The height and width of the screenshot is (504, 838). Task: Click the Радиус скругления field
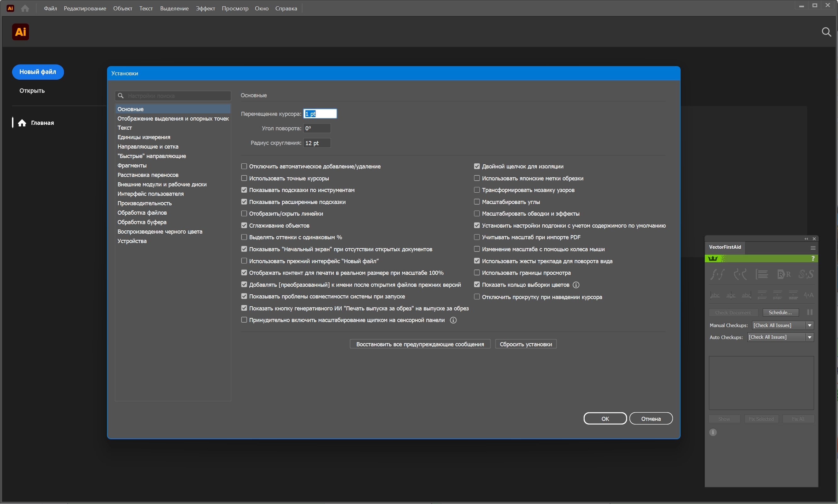(x=316, y=143)
